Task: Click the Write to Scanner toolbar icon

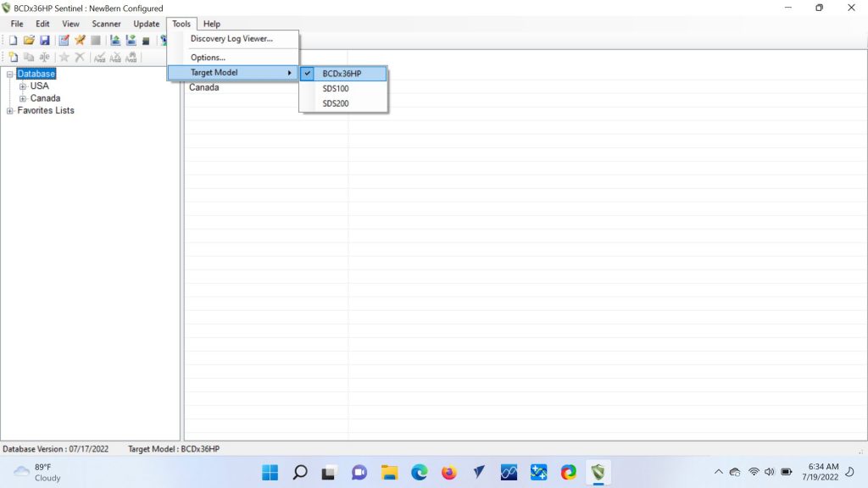Action: point(131,40)
